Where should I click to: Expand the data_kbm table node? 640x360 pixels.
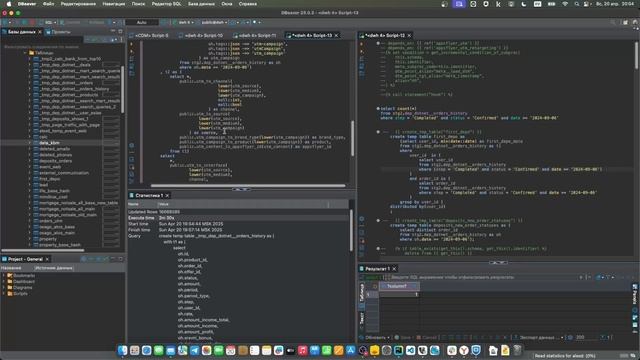tap(30, 143)
